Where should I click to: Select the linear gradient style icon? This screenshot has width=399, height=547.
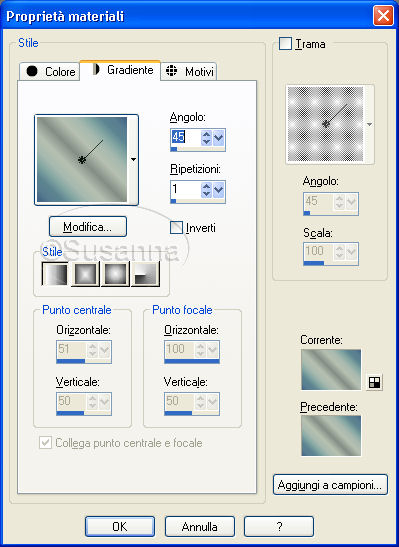click(55, 274)
